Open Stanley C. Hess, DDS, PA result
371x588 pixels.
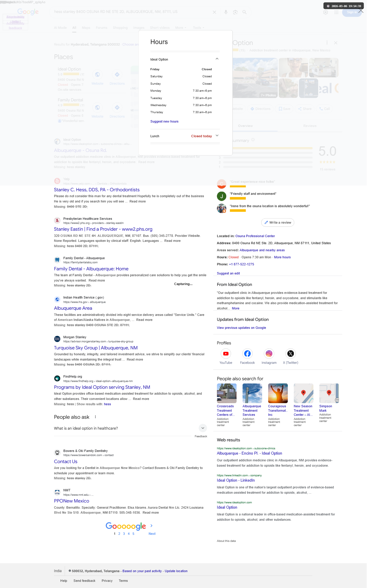point(97,190)
